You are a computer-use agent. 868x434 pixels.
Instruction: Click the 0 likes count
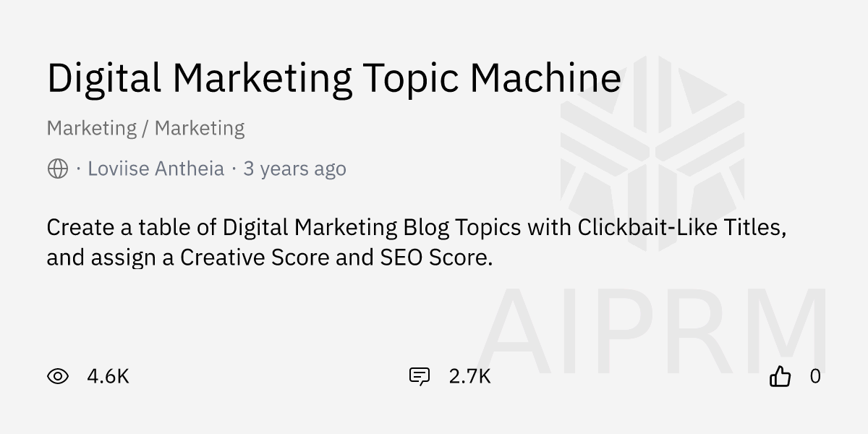pyautogui.click(x=815, y=376)
